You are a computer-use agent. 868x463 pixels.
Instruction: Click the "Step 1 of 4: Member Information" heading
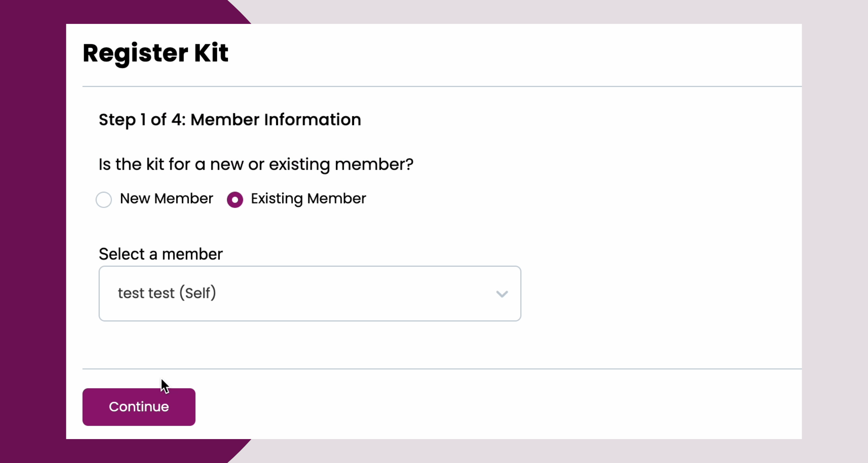[x=230, y=120]
